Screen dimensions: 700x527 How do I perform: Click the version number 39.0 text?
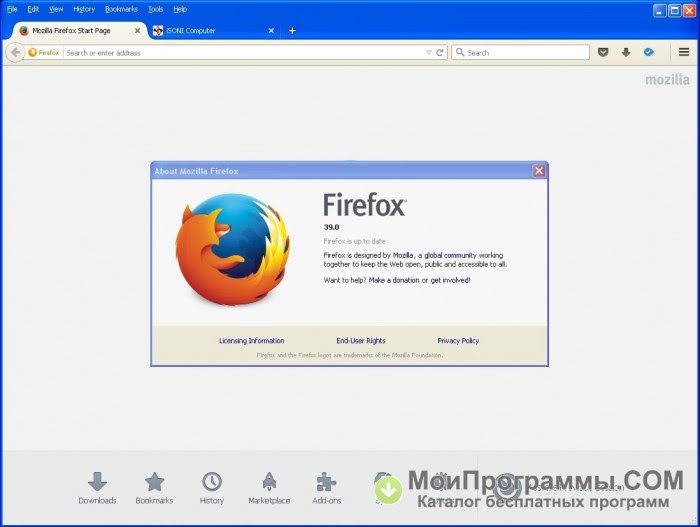[x=331, y=227]
